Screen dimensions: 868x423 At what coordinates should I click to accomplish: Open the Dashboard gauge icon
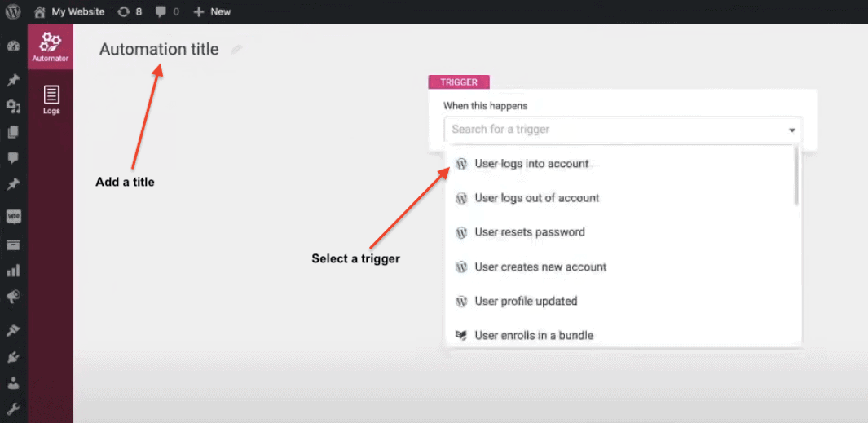13,46
